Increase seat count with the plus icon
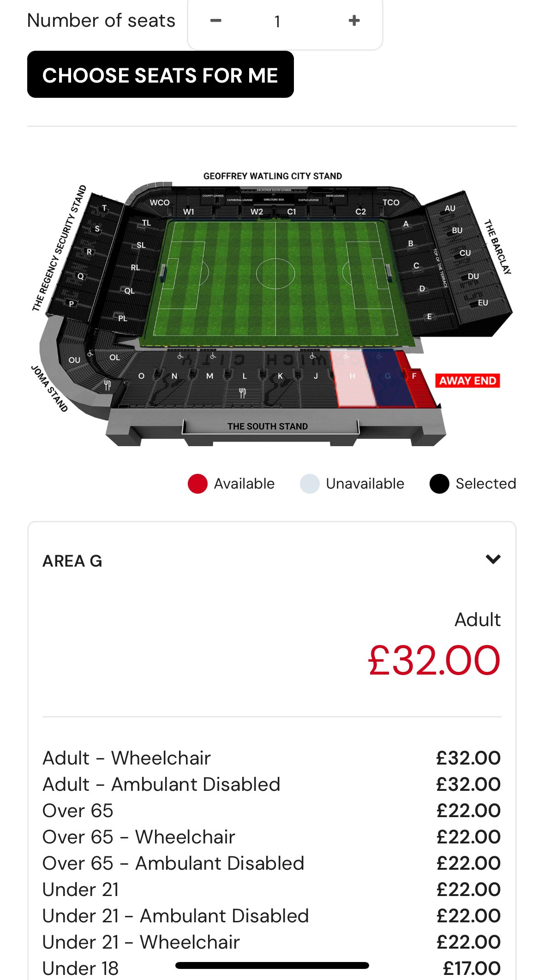Image resolution: width=544 pixels, height=980 pixels. (354, 21)
